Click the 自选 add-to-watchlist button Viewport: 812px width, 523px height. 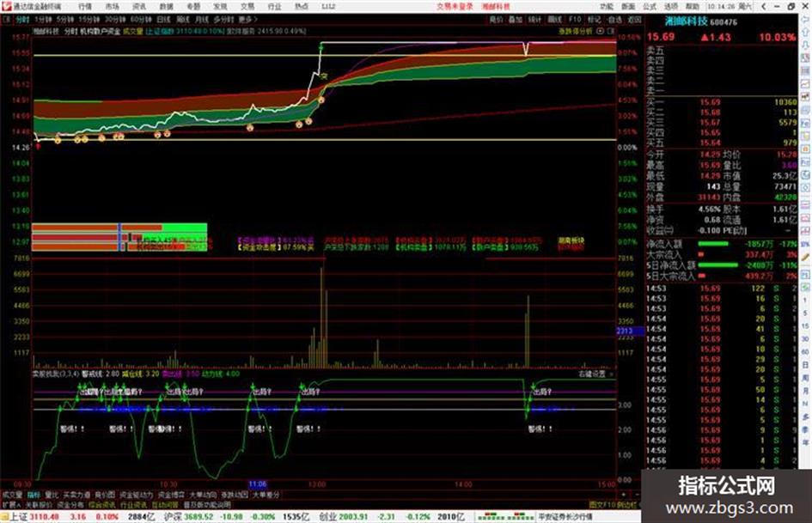point(614,19)
